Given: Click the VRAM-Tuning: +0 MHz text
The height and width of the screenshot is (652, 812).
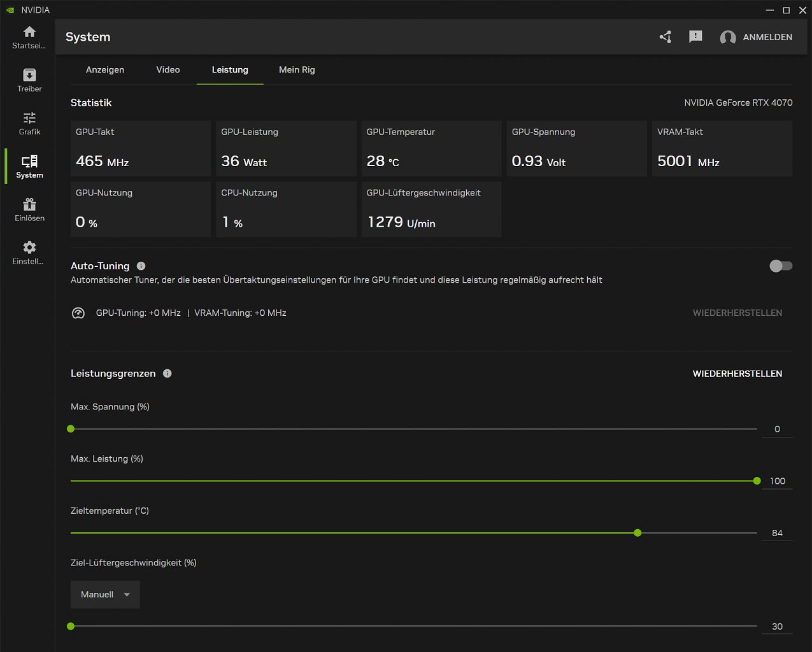Looking at the screenshot, I should click(240, 313).
